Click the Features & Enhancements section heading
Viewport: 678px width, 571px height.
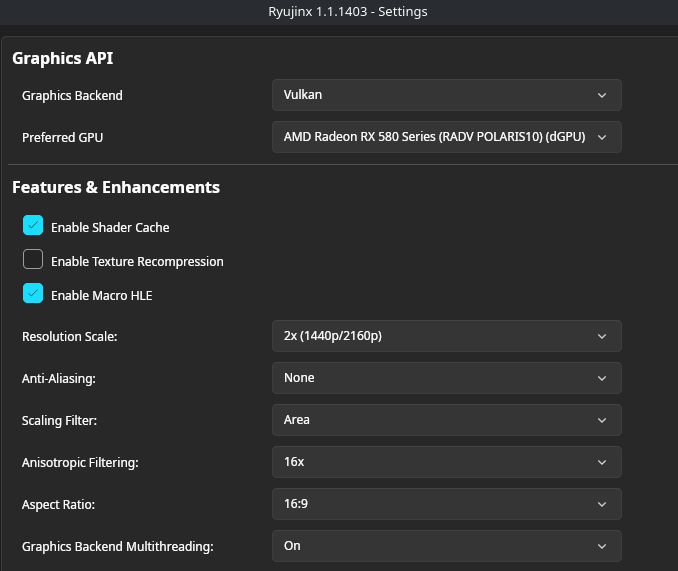pyautogui.click(x=116, y=187)
